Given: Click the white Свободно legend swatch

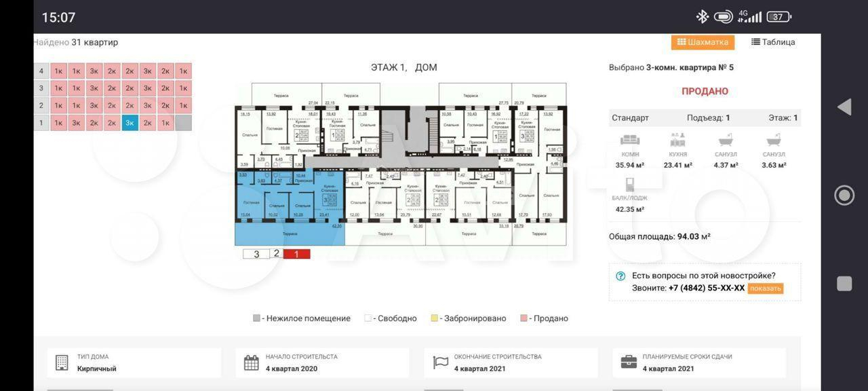Looking at the screenshot, I should (368, 318).
